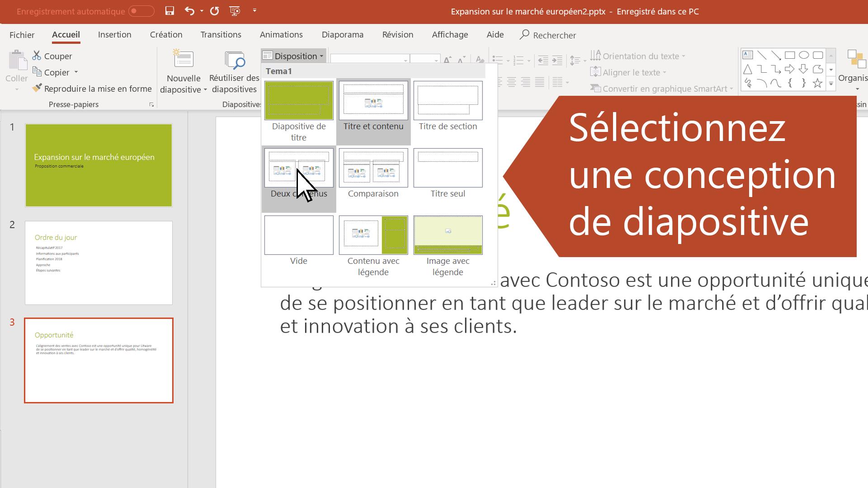Click the Undo arrow icon
This screenshot has width=868, height=488.
[x=189, y=11]
